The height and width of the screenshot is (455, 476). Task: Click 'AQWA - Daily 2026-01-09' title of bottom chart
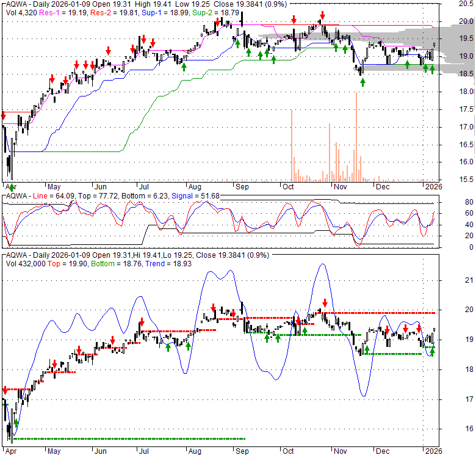coord(48,255)
